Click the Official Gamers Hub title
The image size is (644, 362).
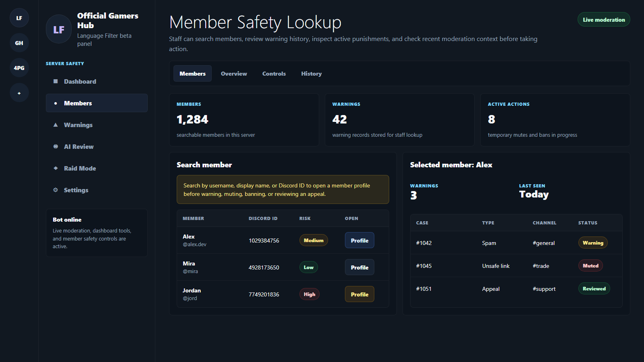point(108,21)
